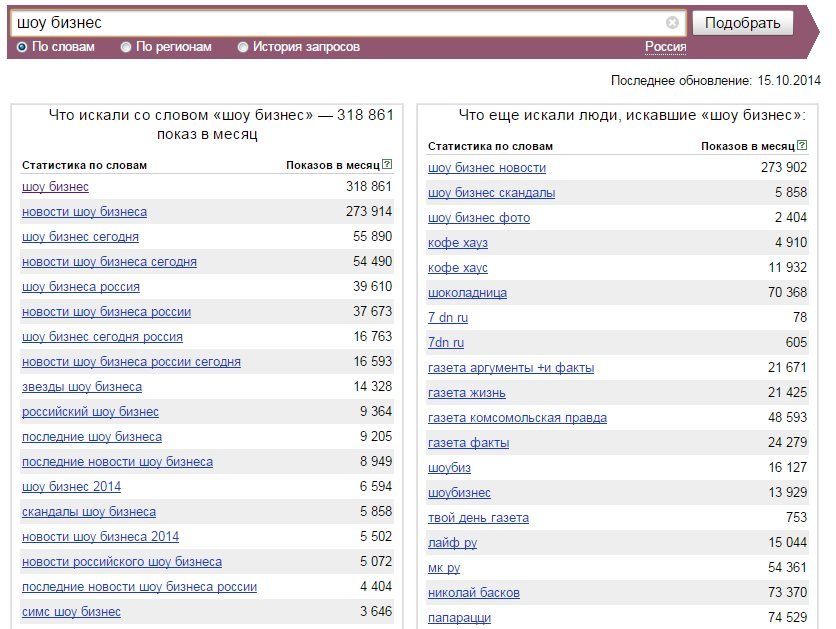Open the 'новости шоу бизнеса' link

pyautogui.click(x=84, y=212)
